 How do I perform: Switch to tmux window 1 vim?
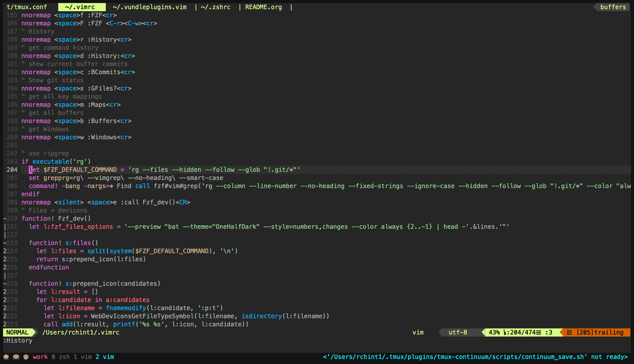tap(83, 357)
